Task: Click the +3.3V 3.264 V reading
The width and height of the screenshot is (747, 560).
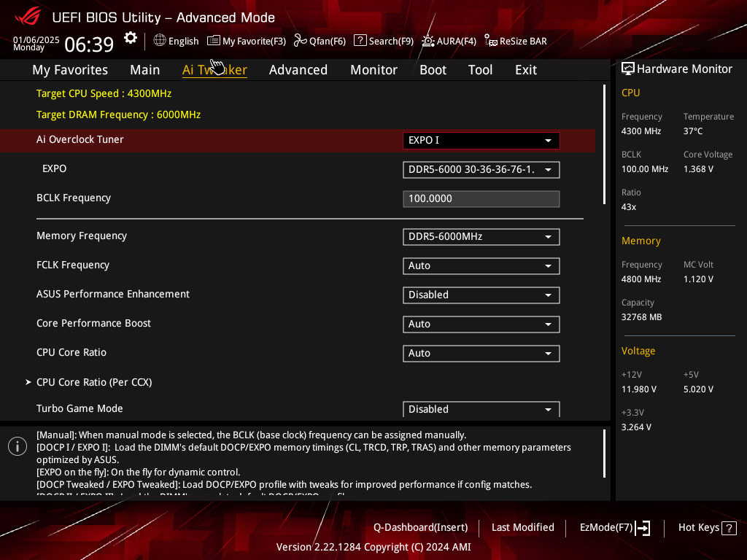Action: point(636,427)
